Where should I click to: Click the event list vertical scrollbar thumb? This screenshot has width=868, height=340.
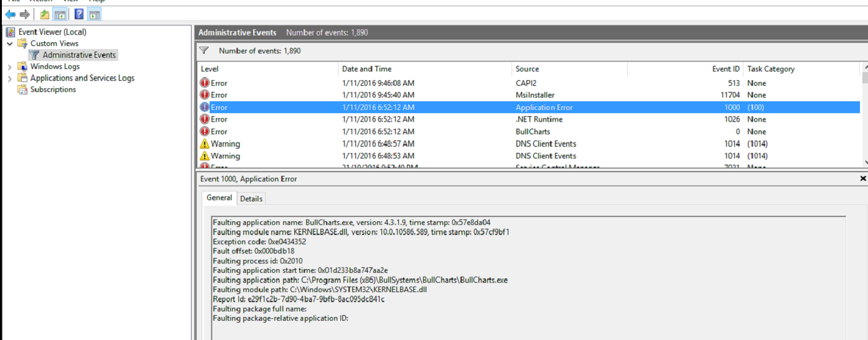(864, 78)
